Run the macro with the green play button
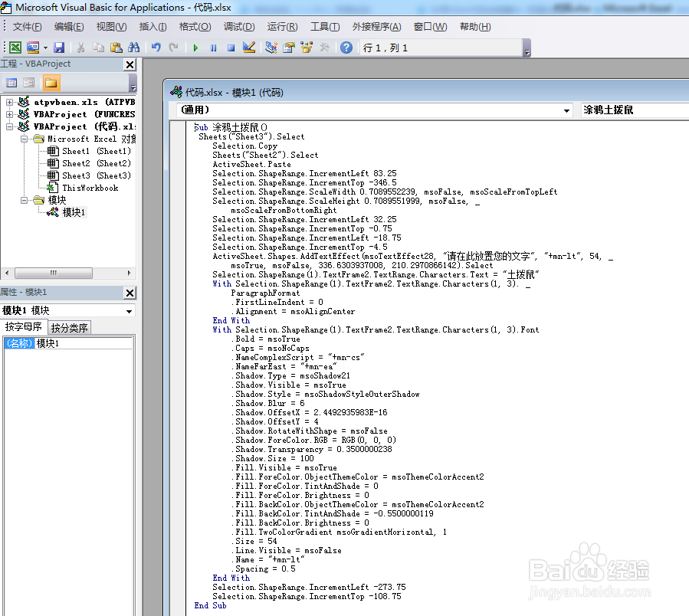 195,48
